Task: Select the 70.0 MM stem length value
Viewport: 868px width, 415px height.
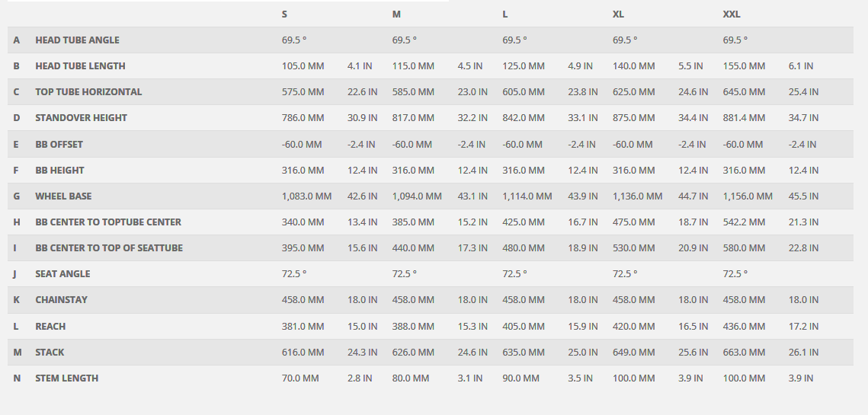Action: 300,378
